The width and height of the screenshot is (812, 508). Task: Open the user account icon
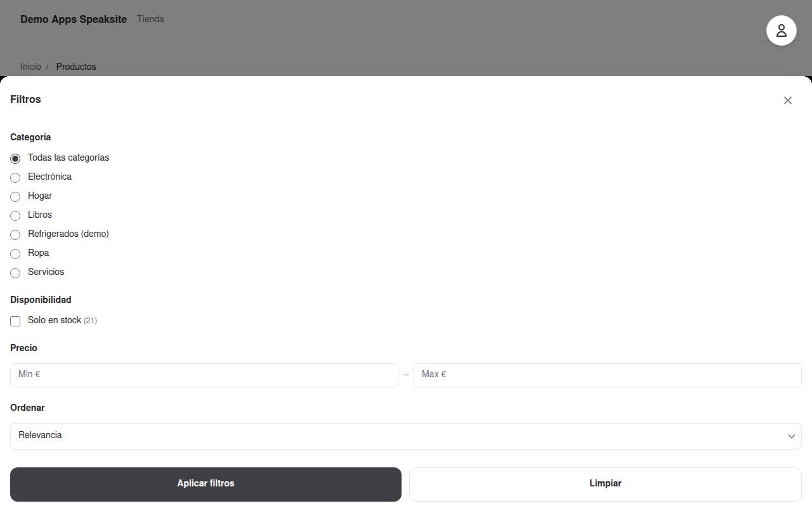click(782, 30)
